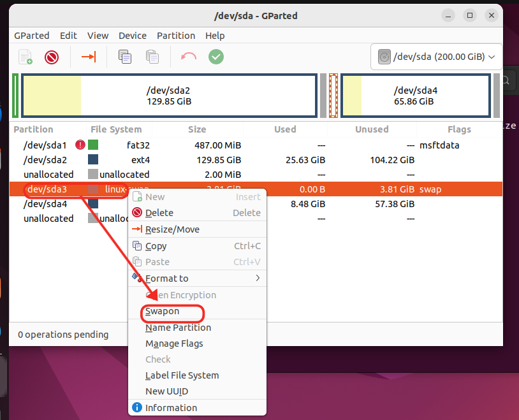Click the 0 operations pending status text
The width and height of the screenshot is (519, 420).
63,335
